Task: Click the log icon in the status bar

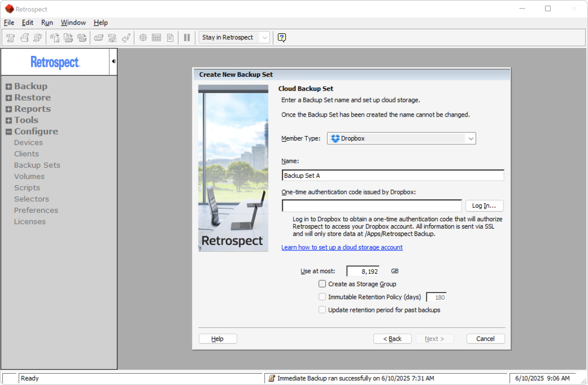Action: [271, 378]
